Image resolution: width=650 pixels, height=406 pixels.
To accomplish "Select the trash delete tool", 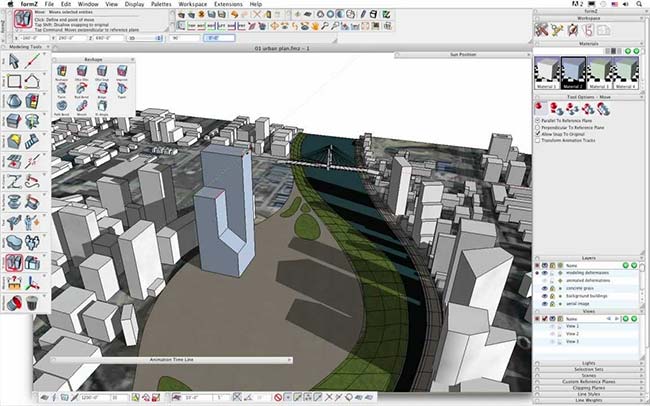I will click(32, 303).
